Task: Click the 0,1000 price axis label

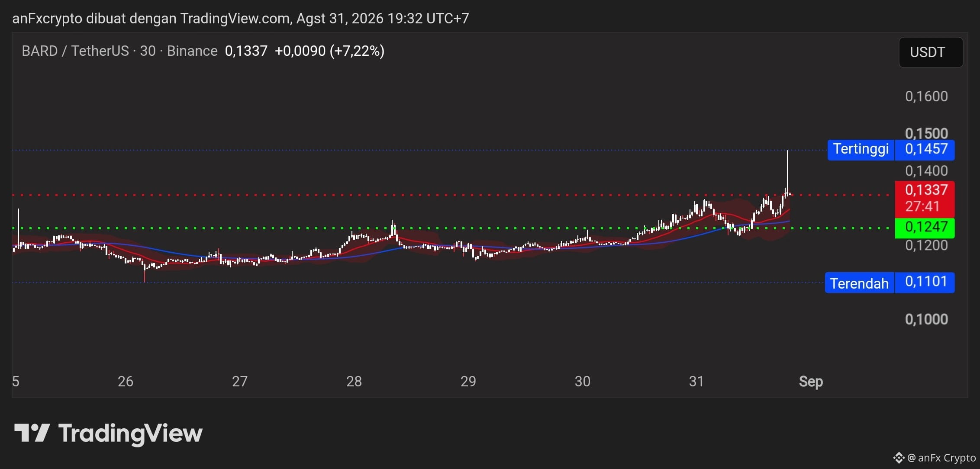Action: (926, 319)
